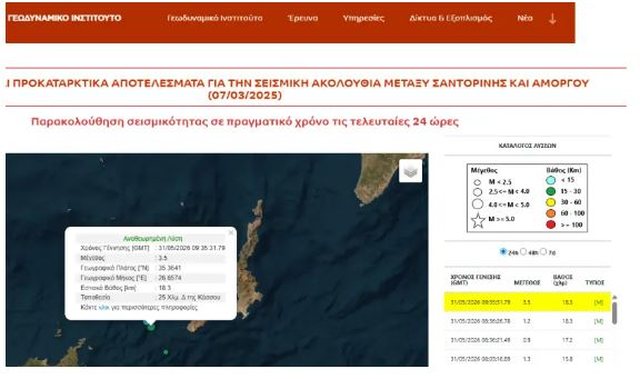
Task: Select the 7d time range radio button
Action: 543,252
